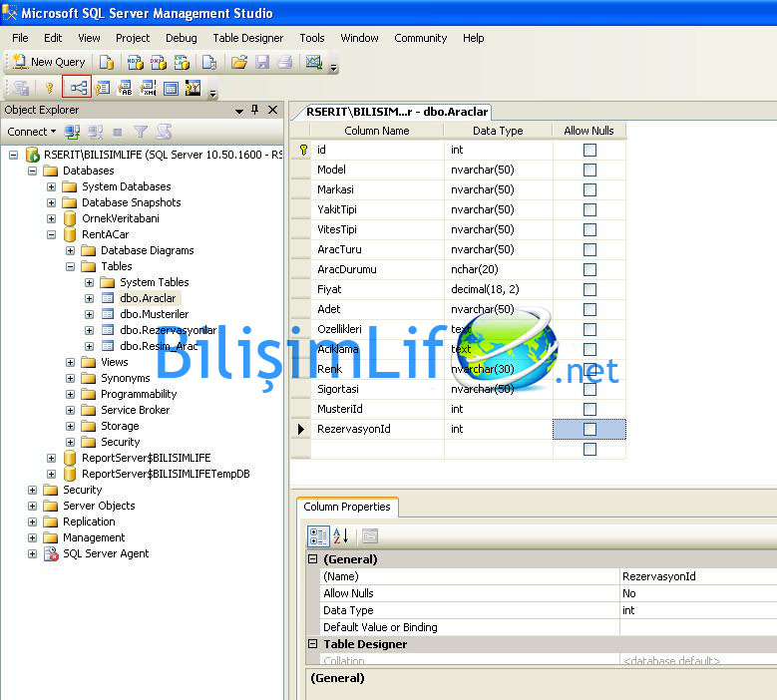The image size is (777, 700).
Task: Click the Stop icon in Object Explorer
Action: coord(118,132)
